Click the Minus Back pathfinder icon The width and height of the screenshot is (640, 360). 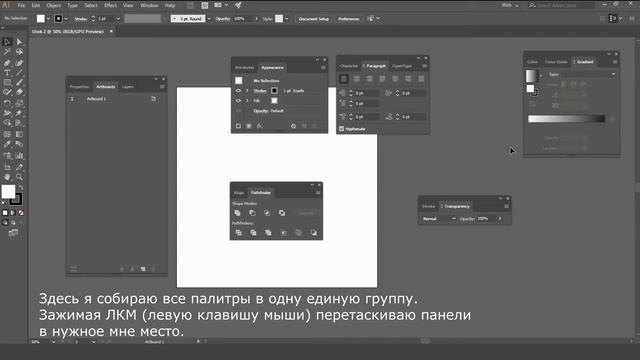click(313, 233)
